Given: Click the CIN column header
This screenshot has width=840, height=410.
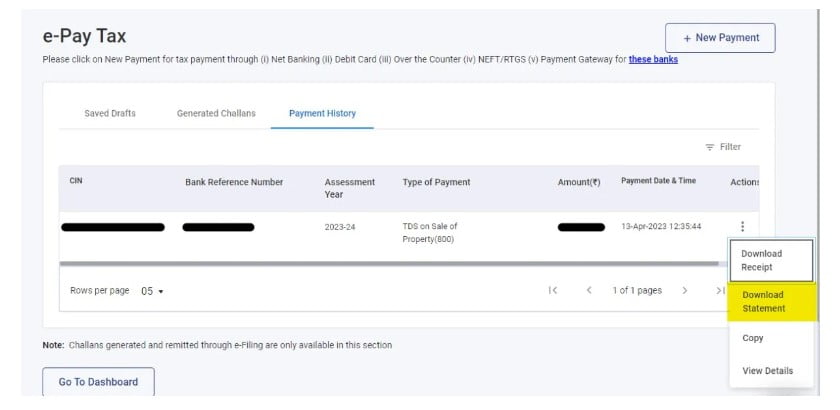Looking at the screenshot, I should [76, 181].
